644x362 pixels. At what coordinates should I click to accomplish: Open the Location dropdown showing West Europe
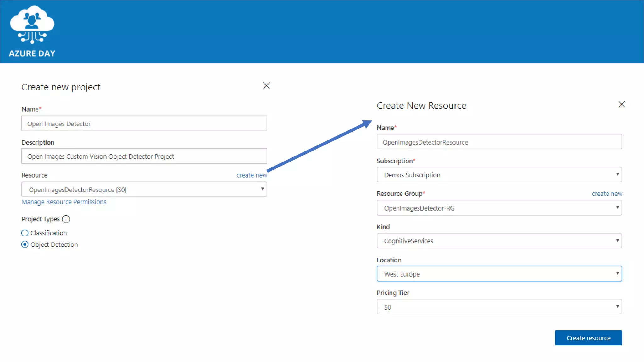click(499, 274)
